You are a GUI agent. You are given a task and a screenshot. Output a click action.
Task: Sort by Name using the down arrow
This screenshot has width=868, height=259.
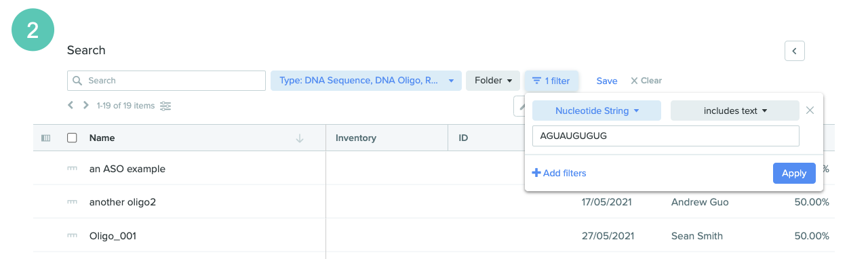tap(300, 138)
